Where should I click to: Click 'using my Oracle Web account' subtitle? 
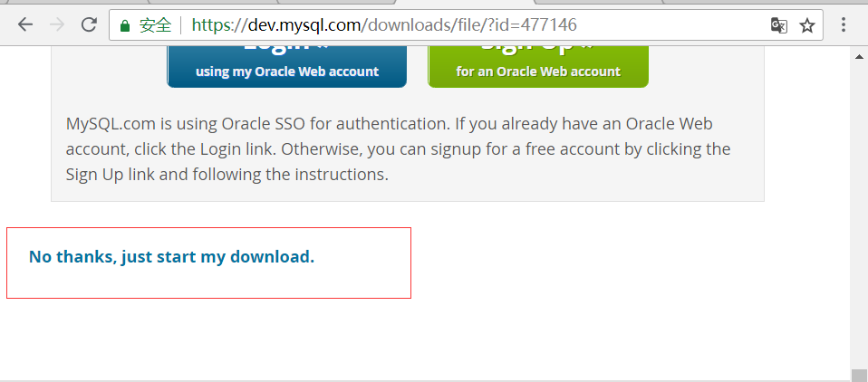[x=286, y=72]
